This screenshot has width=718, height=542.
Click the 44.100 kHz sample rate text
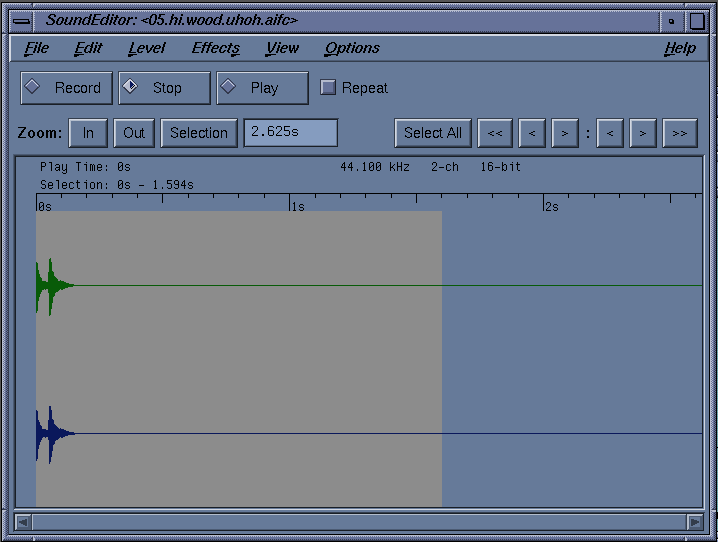tap(375, 167)
